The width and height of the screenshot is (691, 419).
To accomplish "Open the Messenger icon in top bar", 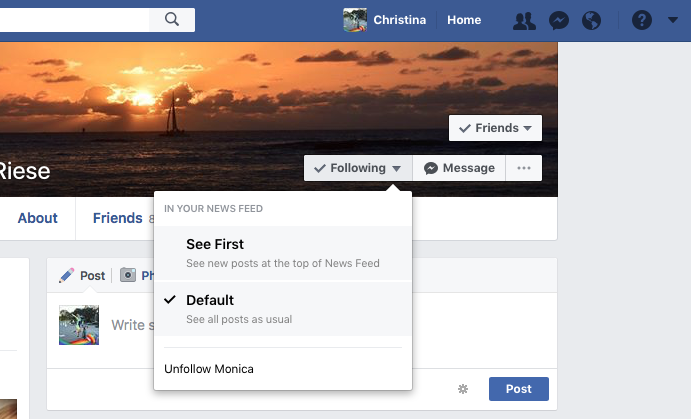I will 558,20.
